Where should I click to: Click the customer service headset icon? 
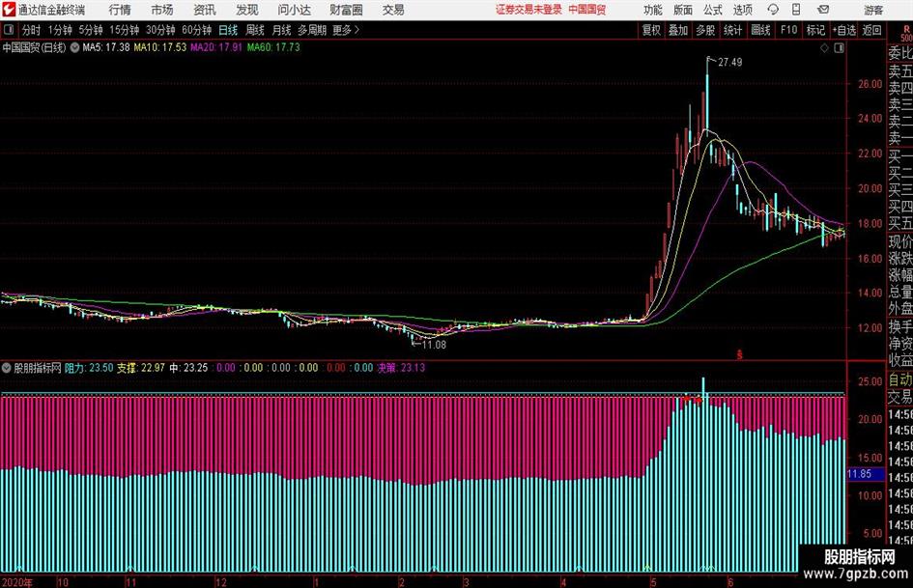(773, 10)
